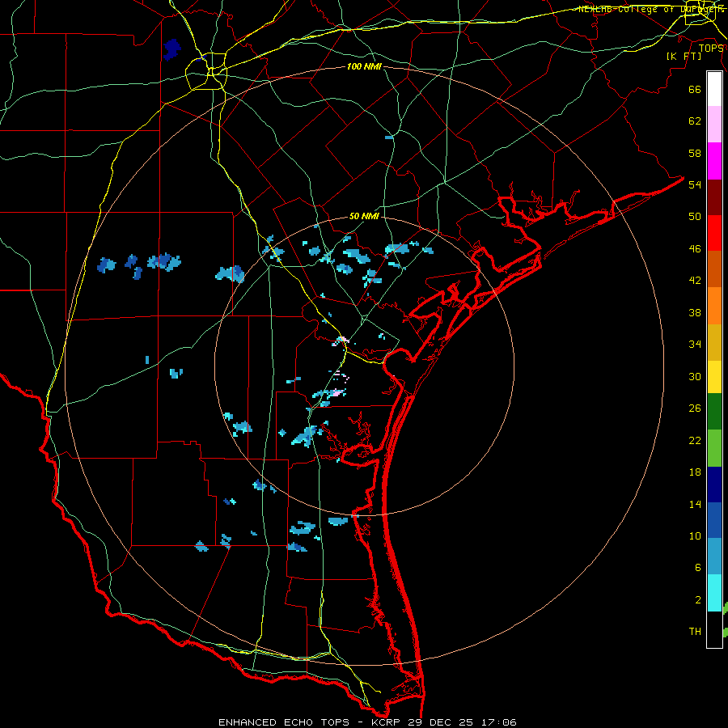This screenshot has width=728, height=728.
Task: Click the steel light-blue legend swatch
Action: [x=714, y=557]
